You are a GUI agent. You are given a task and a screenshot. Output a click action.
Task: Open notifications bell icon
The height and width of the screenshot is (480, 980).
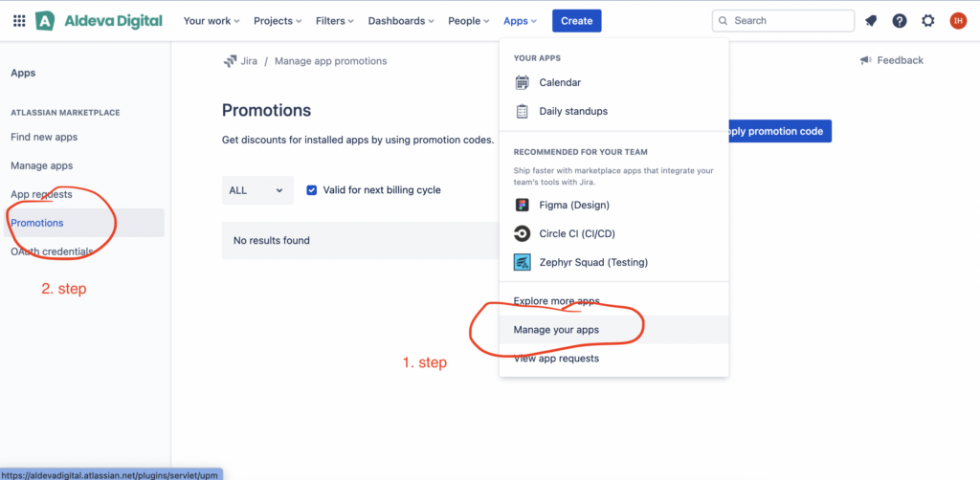[x=871, y=21]
